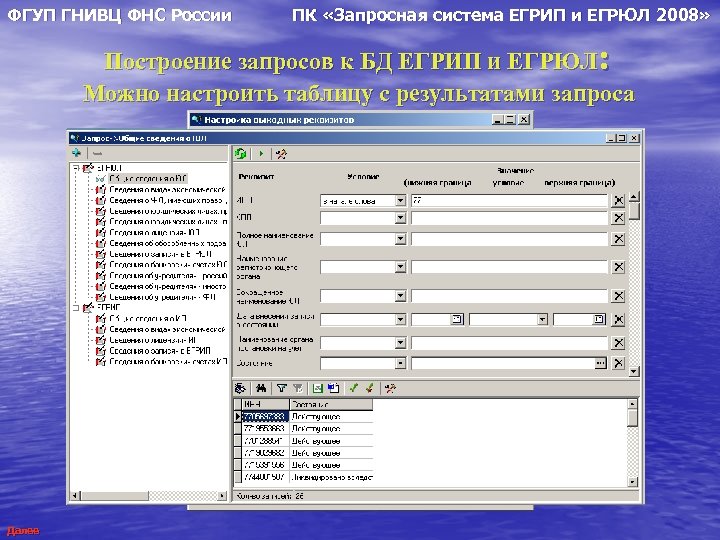Open calendar for the upper date bound
Screen dimensions: 720x540
[x=599, y=319]
